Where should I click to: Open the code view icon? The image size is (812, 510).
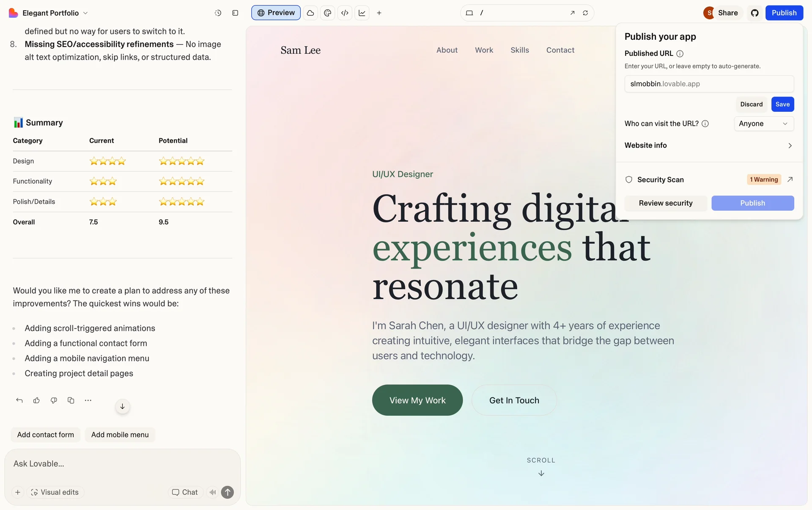[345, 13]
